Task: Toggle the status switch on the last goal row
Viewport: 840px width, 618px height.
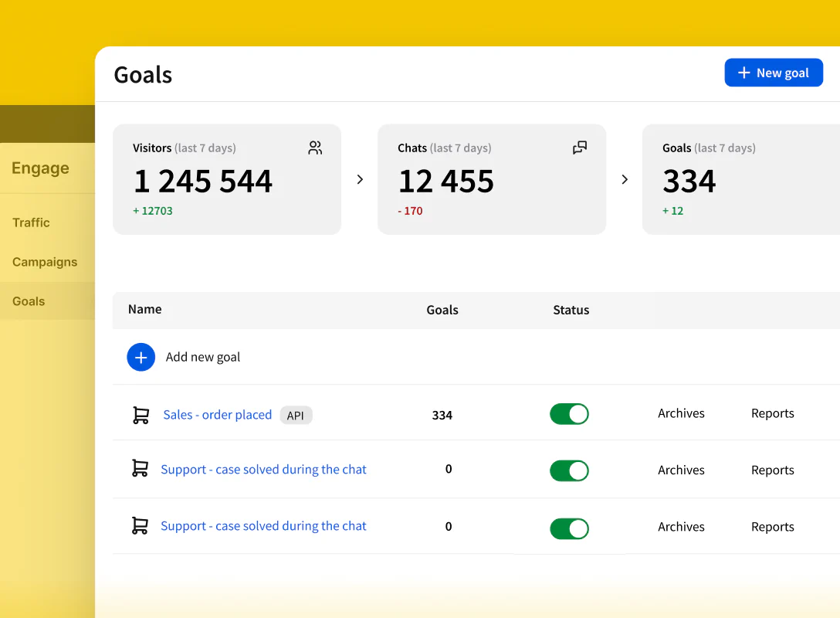Action: click(569, 528)
